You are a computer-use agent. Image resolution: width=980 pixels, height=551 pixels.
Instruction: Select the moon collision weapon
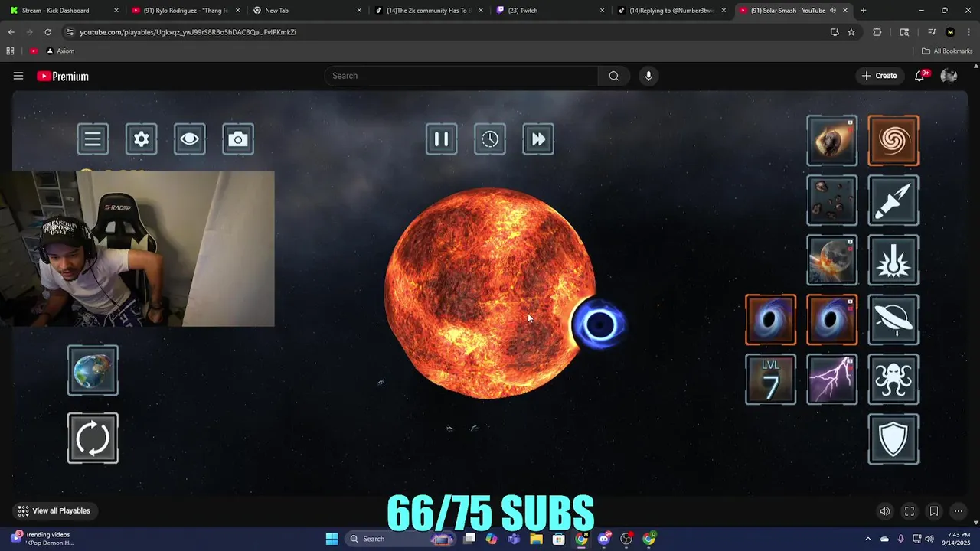(x=832, y=260)
